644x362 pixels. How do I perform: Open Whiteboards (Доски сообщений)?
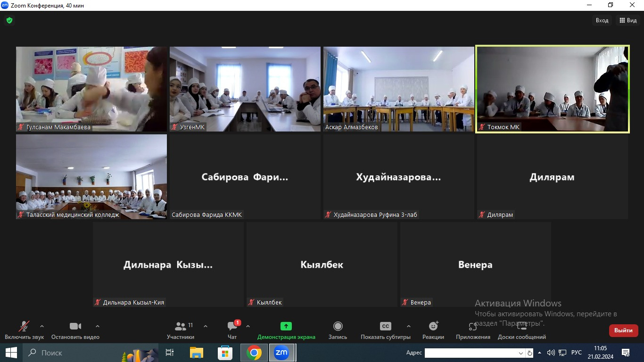pyautogui.click(x=521, y=330)
